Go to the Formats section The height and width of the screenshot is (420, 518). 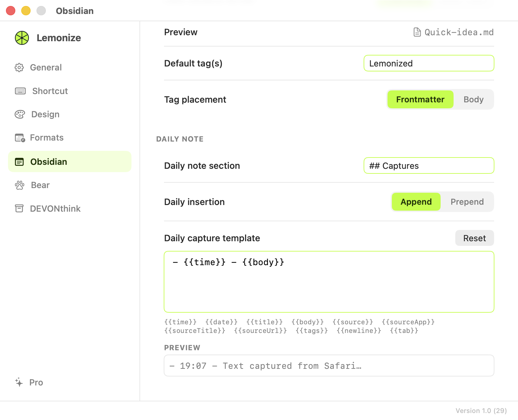[x=70, y=138]
